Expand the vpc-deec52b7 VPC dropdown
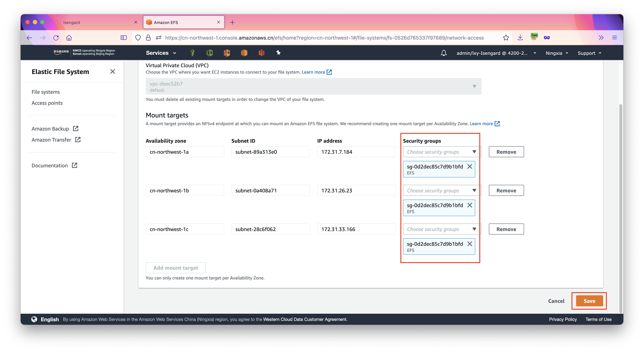This screenshot has height=352, width=644. tap(314, 86)
